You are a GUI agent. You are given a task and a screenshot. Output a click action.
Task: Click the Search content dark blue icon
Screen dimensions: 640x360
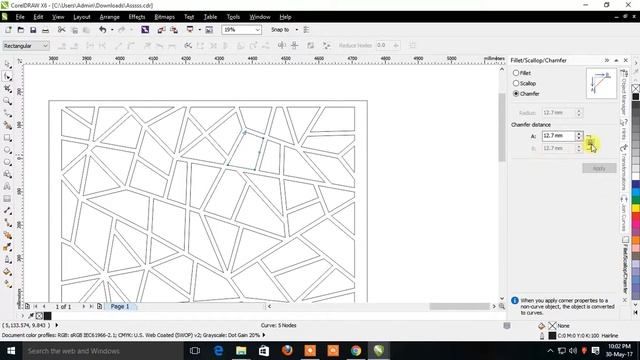[x=145, y=30]
